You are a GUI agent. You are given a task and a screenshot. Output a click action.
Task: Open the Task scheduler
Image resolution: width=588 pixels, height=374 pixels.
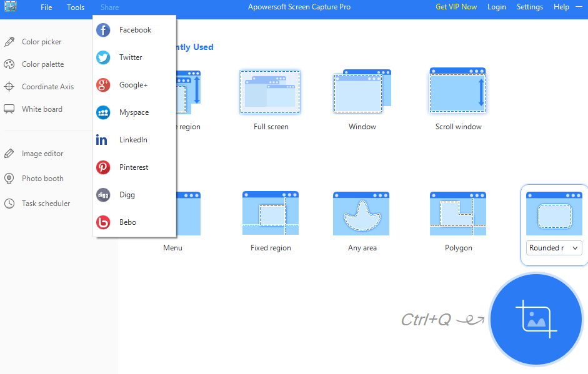(46, 204)
